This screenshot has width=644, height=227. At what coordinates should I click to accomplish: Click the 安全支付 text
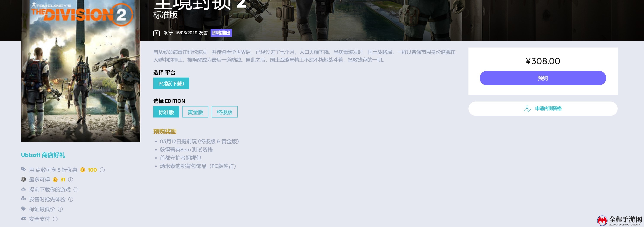point(40,219)
